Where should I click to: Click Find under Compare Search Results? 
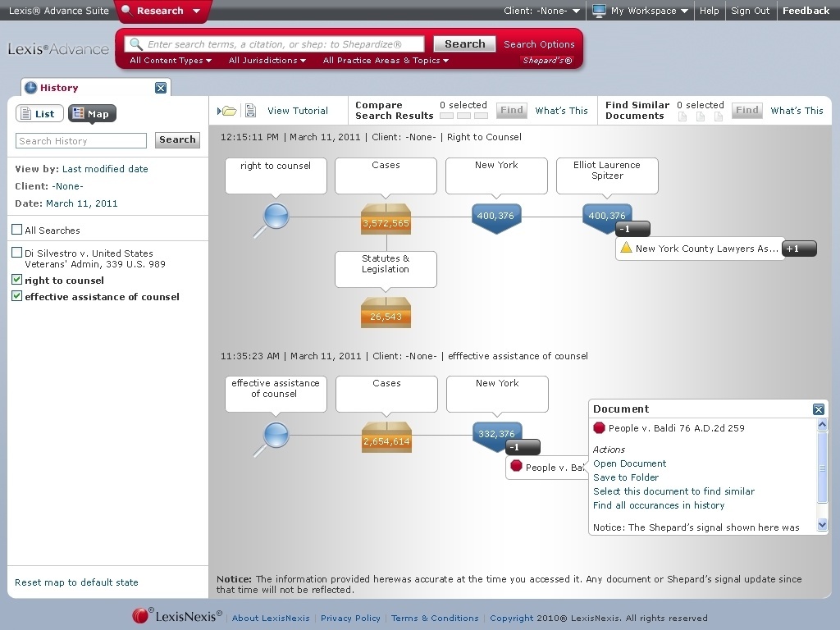(512, 111)
